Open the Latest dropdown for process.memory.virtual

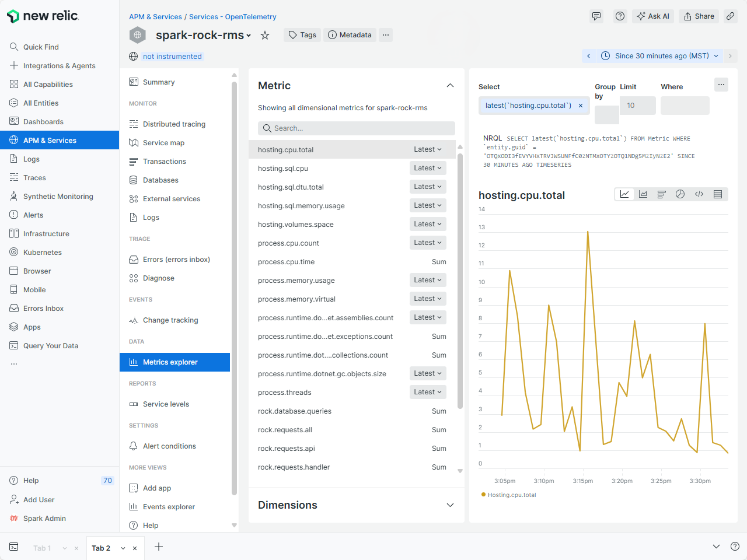(428, 299)
